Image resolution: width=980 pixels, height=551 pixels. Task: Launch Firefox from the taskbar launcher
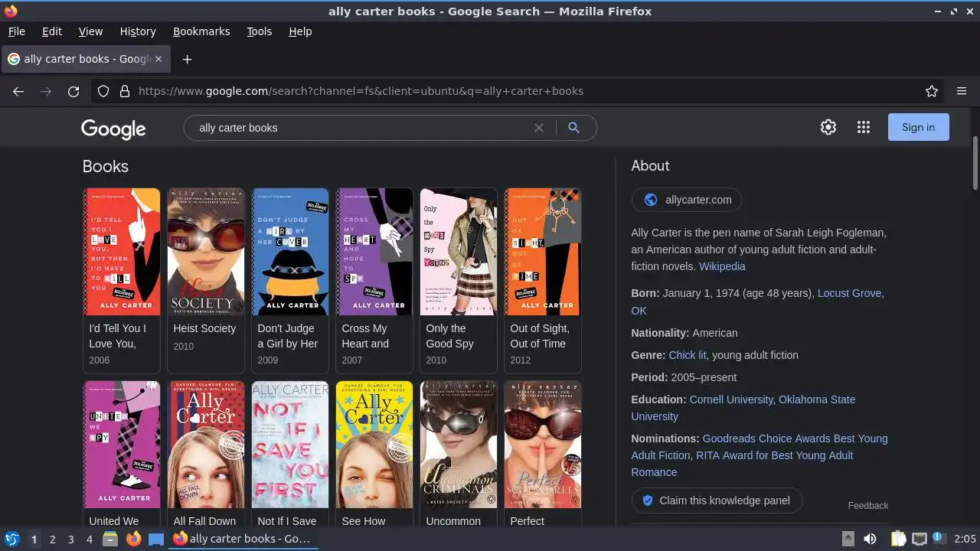(133, 539)
